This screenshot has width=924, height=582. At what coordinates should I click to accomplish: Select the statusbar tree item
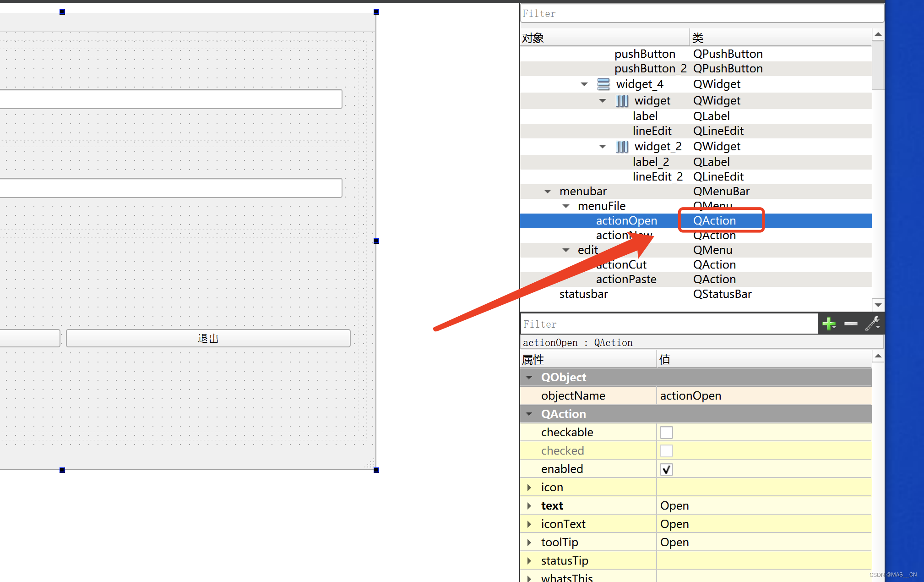tap(583, 294)
